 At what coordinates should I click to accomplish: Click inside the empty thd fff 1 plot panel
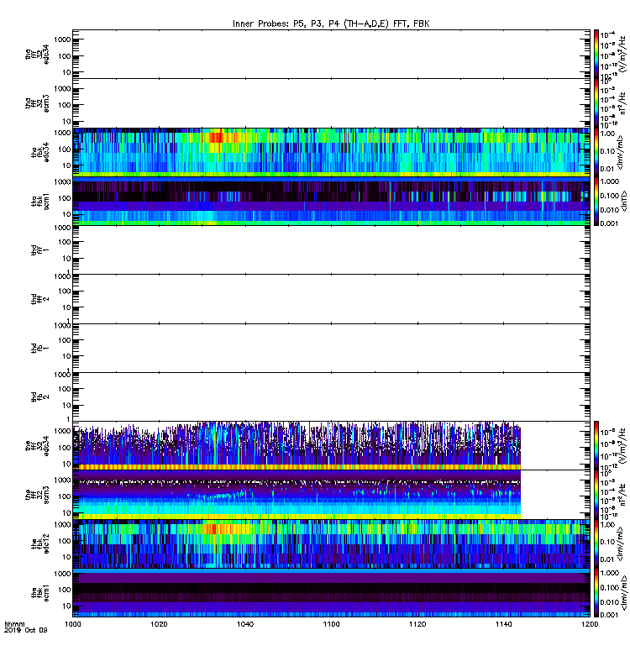click(x=331, y=250)
